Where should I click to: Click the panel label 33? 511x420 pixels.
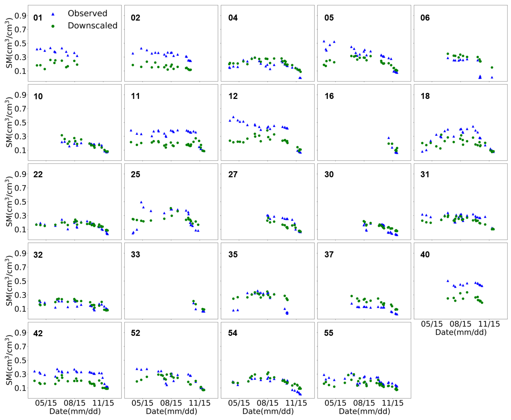[x=135, y=255]
